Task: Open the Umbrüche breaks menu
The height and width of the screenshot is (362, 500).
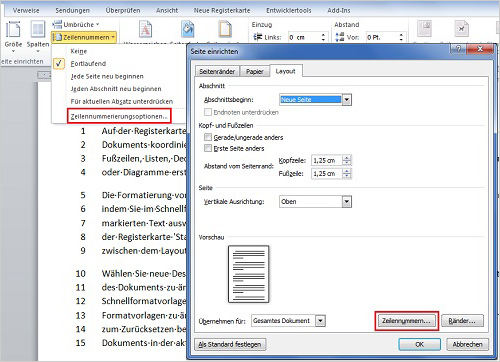Action: pyautogui.click(x=76, y=24)
